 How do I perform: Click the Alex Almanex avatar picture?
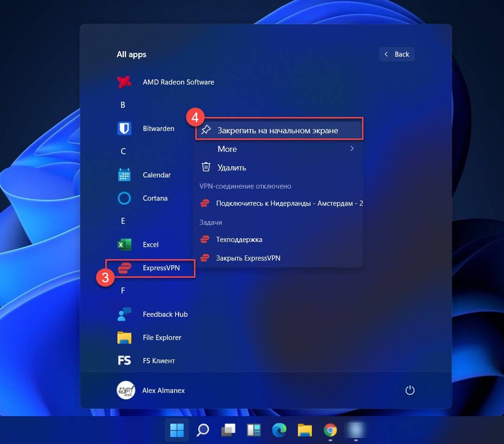[x=126, y=390]
